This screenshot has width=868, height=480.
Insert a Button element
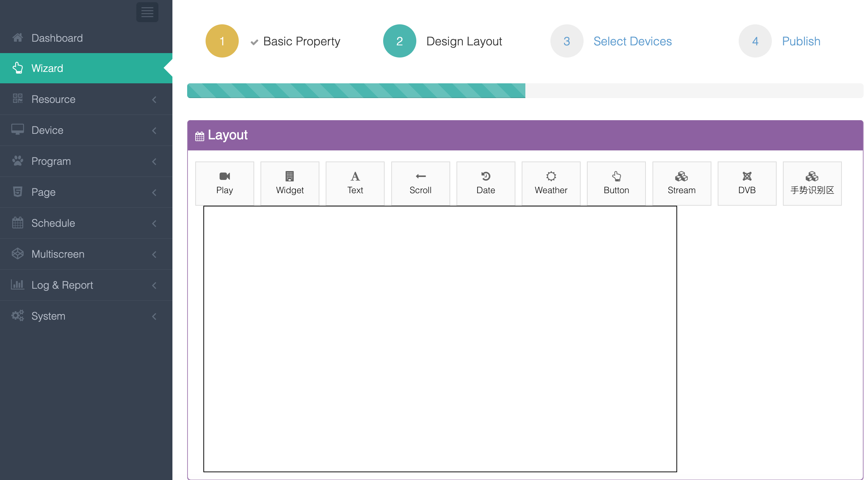[616, 183]
